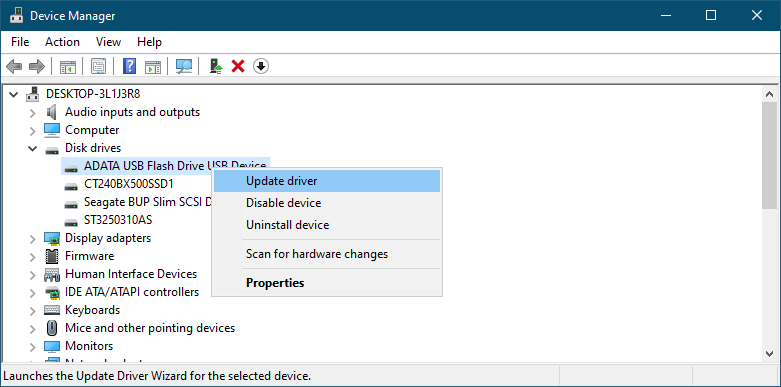
Task: Click the scrollbar down arrow
Action: click(x=769, y=353)
